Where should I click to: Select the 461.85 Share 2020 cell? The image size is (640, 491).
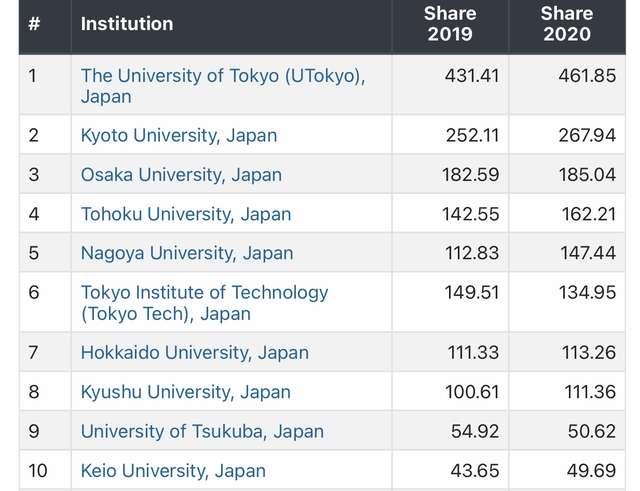pos(587,76)
